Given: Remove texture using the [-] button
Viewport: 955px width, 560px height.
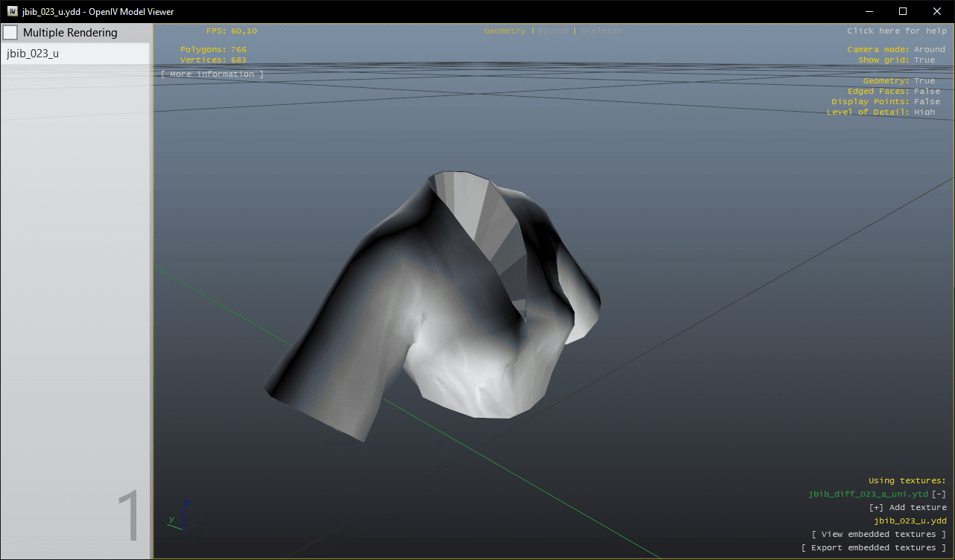Looking at the screenshot, I should pyautogui.click(x=939, y=494).
